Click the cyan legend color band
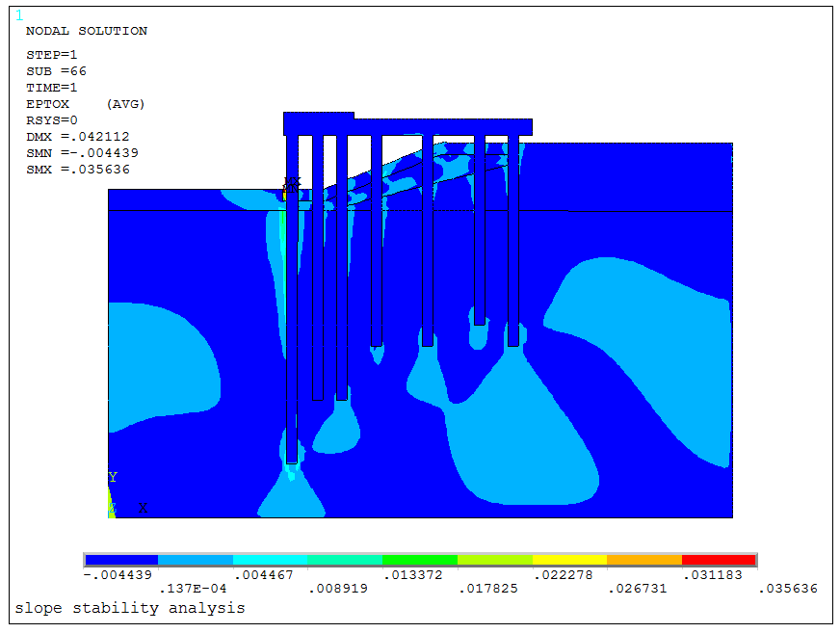 (271, 560)
